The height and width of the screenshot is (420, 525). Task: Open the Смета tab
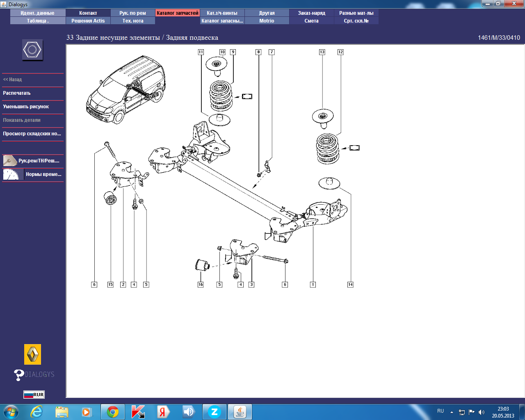[x=312, y=21]
